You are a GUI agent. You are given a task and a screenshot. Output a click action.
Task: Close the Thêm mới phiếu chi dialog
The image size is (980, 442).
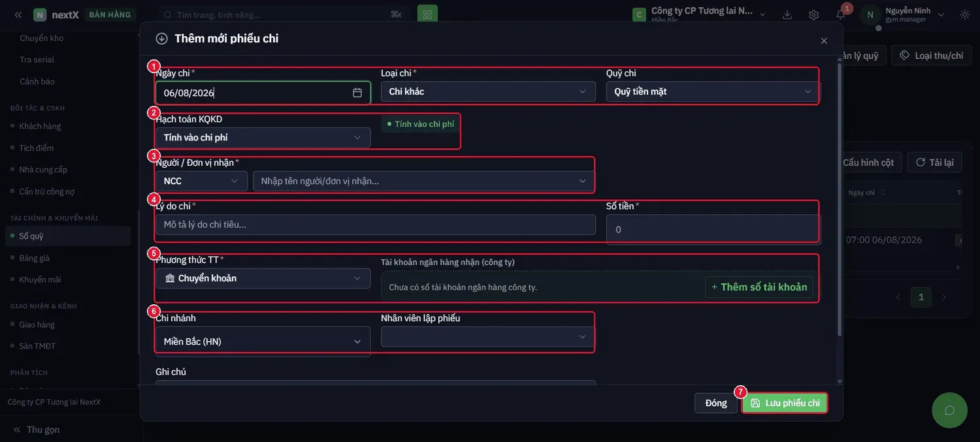pos(824,40)
